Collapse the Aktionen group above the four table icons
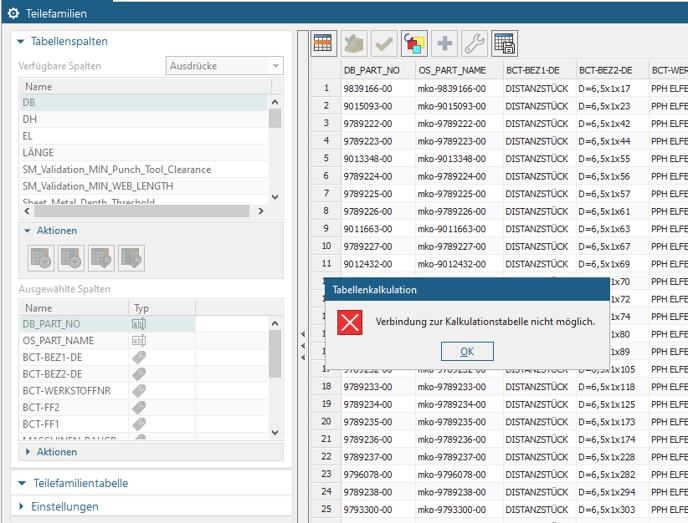 click(28, 231)
